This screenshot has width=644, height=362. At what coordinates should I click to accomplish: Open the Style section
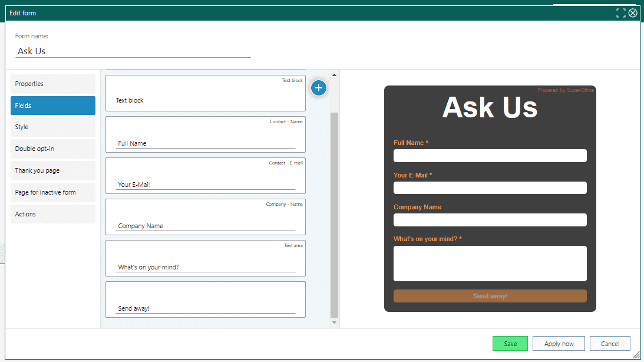point(53,127)
